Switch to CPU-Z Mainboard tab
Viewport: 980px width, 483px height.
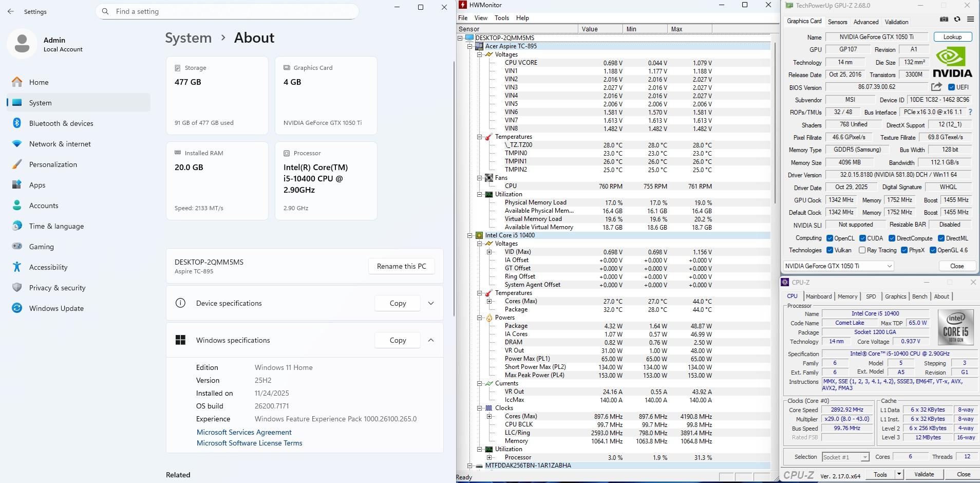pos(819,296)
